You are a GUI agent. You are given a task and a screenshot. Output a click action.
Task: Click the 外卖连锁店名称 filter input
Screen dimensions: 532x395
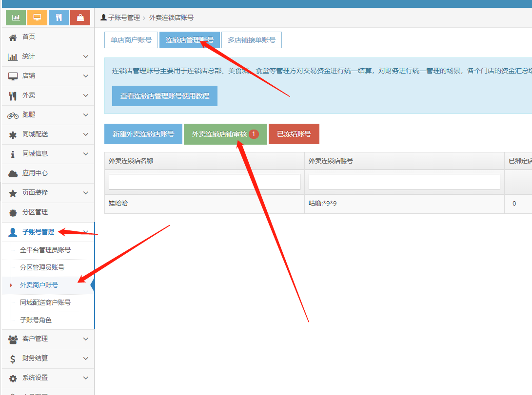pyautogui.click(x=204, y=182)
